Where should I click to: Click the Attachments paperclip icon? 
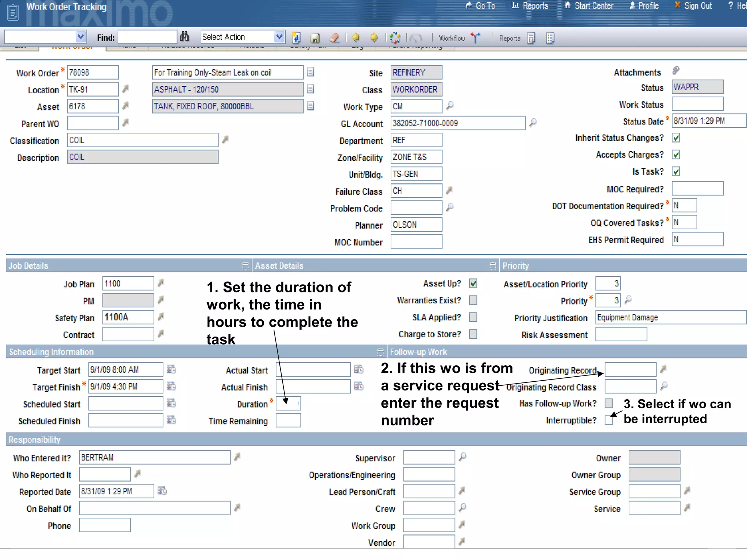pyautogui.click(x=676, y=70)
